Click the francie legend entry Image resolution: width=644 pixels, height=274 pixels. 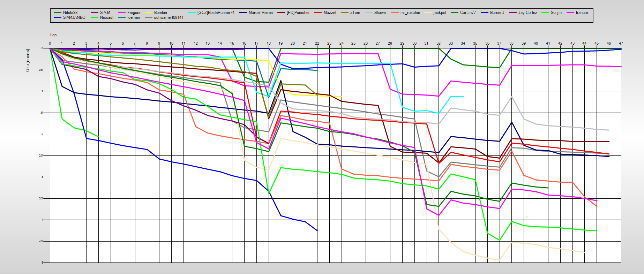pos(582,13)
